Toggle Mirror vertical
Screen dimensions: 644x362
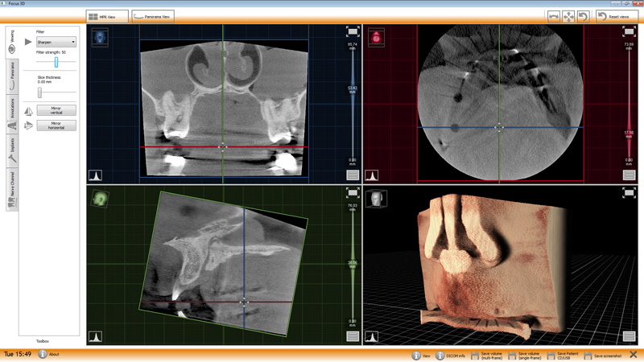pyautogui.click(x=56, y=111)
